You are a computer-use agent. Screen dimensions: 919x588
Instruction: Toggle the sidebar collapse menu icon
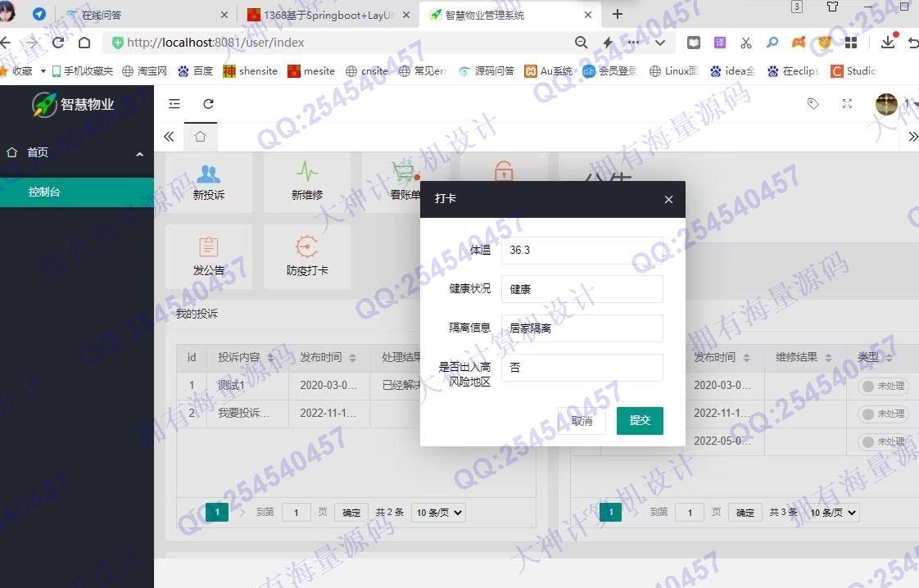pos(174,104)
